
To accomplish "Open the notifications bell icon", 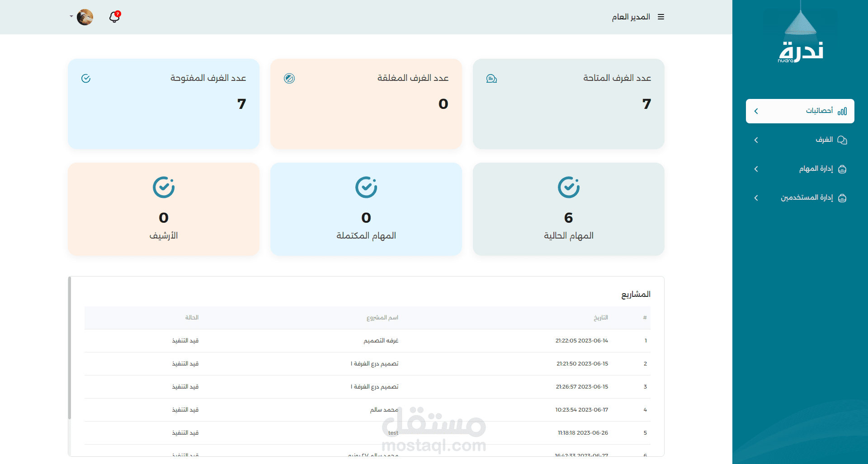I will click(x=115, y=17).
